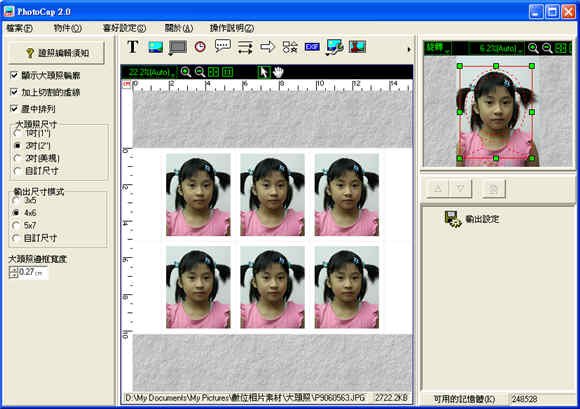Viewport: 580px width, 409px height.
Task: Select the 2吋(美規) photo size
Action: coord(17,158)
